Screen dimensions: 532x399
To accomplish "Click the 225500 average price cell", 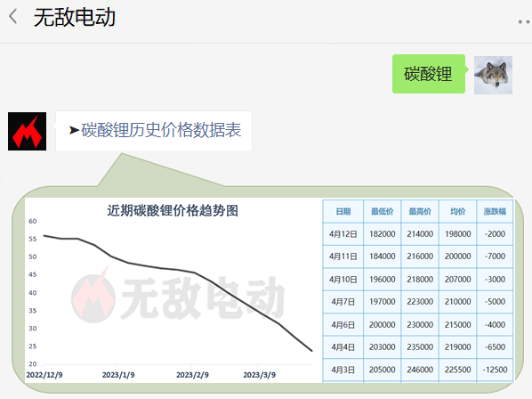I will (x=457, y=370).
